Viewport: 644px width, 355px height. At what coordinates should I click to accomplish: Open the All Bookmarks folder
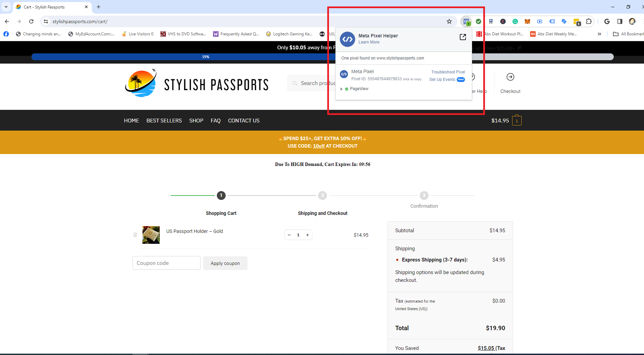click(628, 34)
